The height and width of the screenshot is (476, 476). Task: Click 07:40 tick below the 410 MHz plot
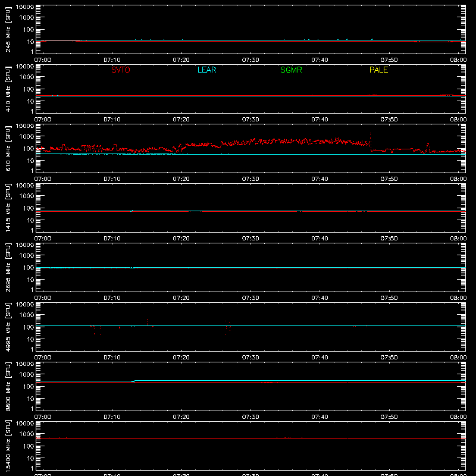click(320, 120)
